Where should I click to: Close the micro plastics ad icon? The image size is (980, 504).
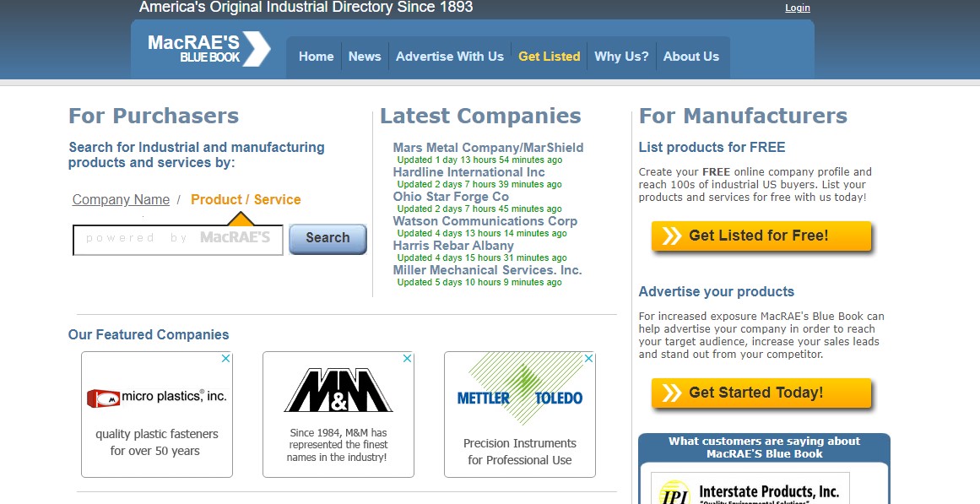[225, 359]
